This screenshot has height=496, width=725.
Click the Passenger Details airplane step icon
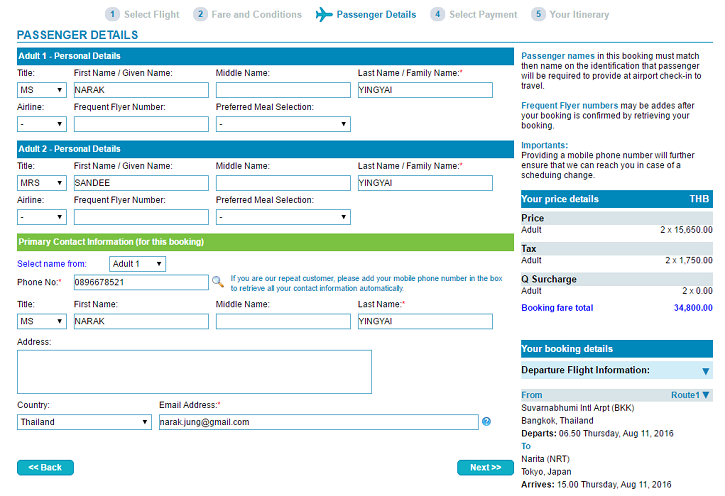click(324, 14)
